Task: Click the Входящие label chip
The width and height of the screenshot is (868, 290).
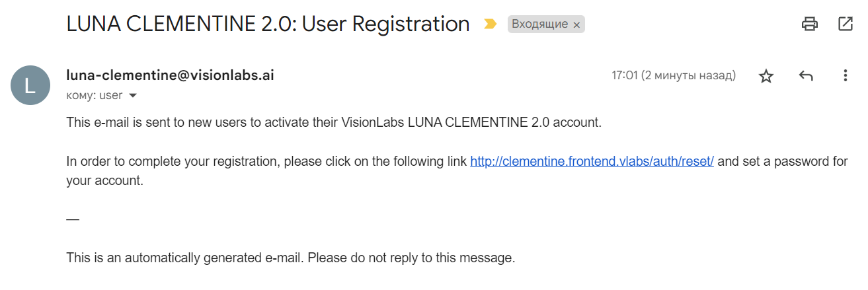Action: pyautogui.click(x=539, y=24)
